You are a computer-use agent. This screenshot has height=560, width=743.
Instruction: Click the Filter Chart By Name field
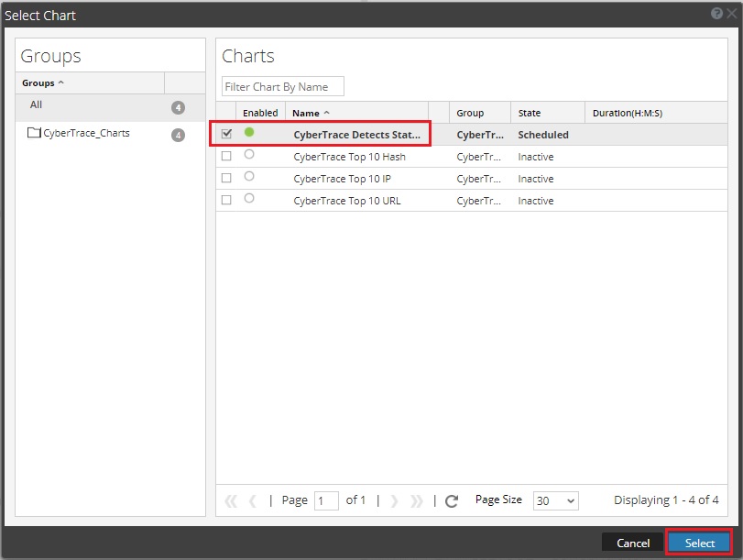(x=281, y=85)
